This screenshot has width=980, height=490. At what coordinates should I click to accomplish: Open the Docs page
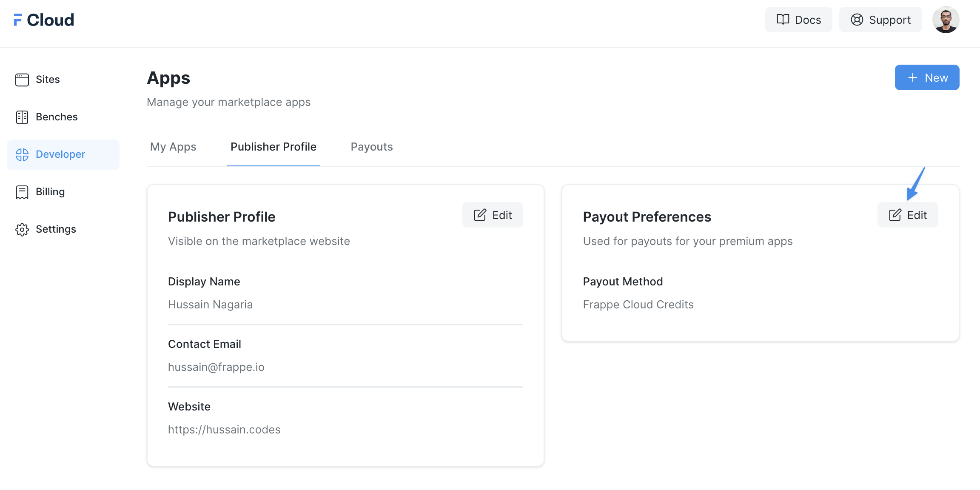point(798,20)
